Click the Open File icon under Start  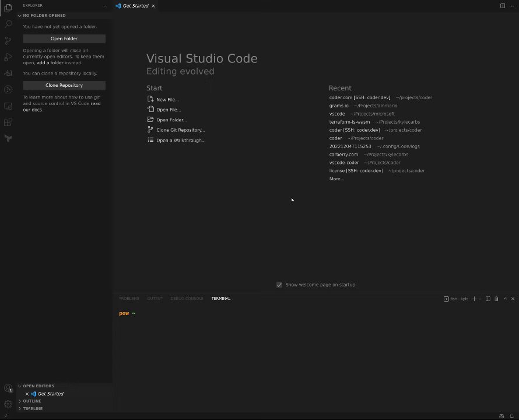(150, 109)
